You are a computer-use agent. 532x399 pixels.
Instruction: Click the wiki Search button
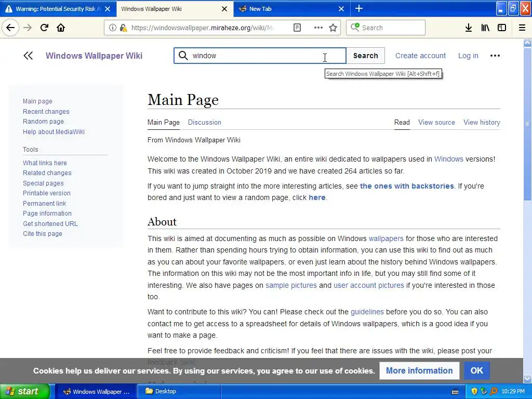(x=365, y=56)
